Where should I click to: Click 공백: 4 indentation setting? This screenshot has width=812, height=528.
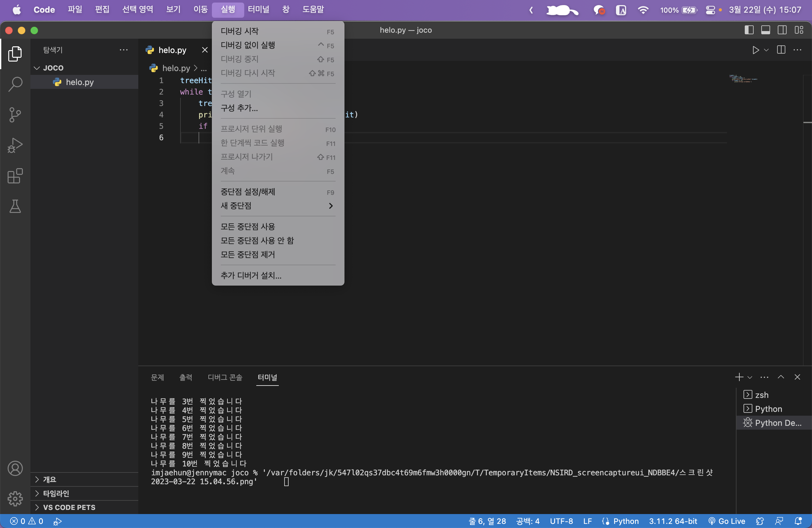[528, 521]
